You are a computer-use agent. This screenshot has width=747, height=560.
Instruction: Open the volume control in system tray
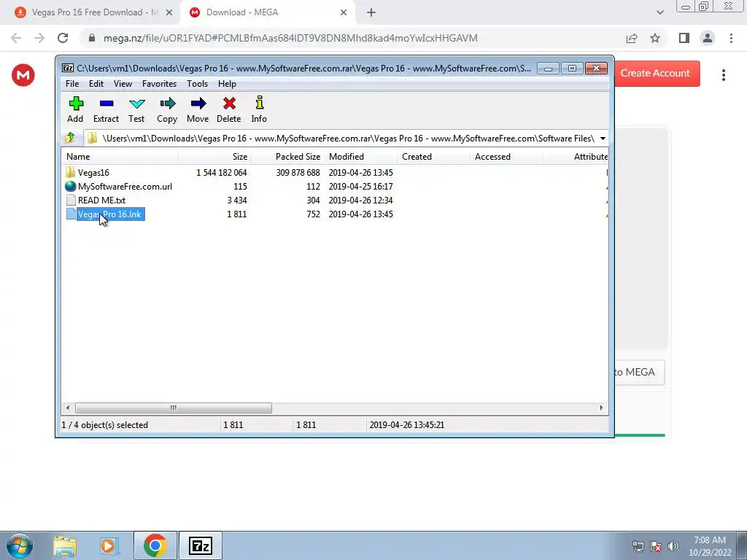[x=673, y=546]
